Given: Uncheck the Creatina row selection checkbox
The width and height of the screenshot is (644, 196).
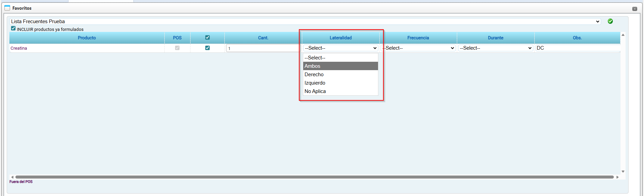Looking at the screenshot, I should coord(207,48).
